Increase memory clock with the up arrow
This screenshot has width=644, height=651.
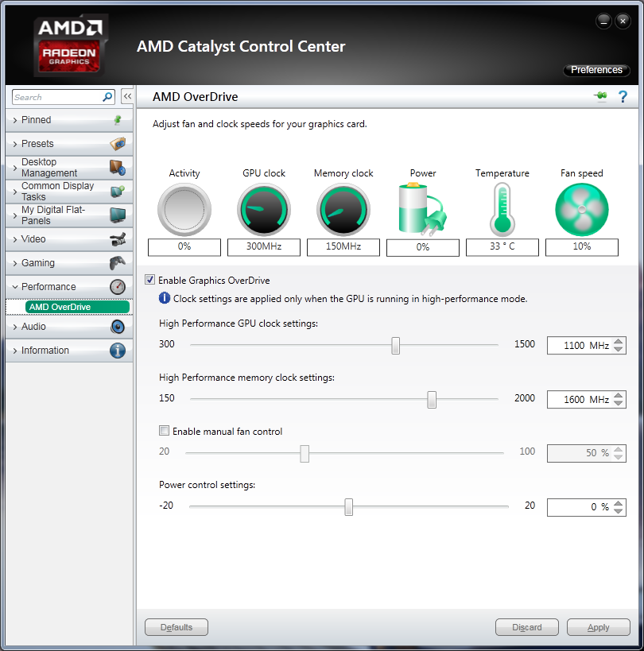click(619, 395)
